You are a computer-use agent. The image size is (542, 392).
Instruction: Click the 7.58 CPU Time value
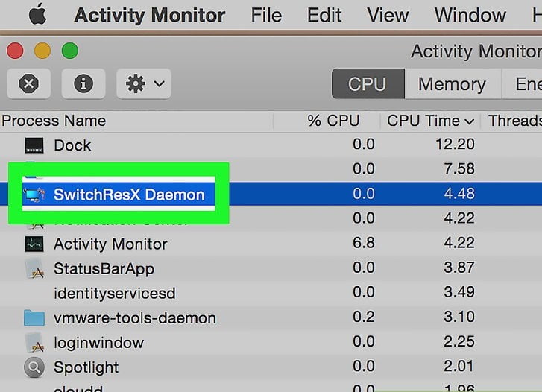(459, 168)
